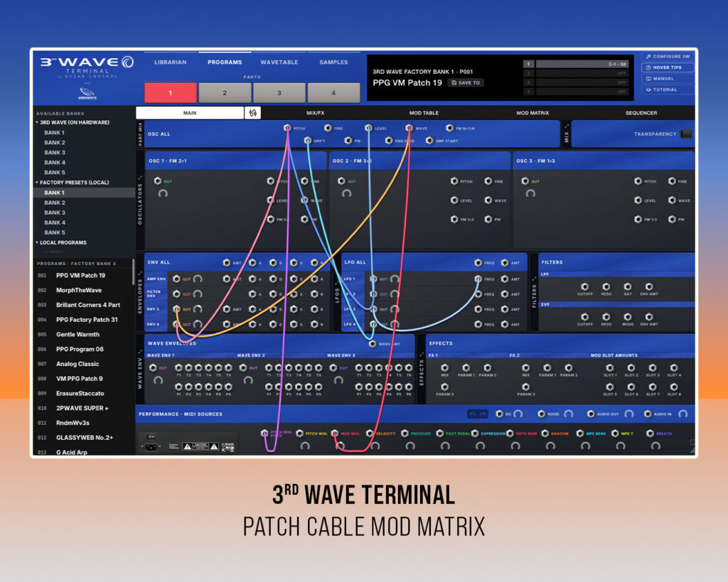This screenshot has width=728, height=582.
Task: Expand the Mix panel
Action: (566, 126)
